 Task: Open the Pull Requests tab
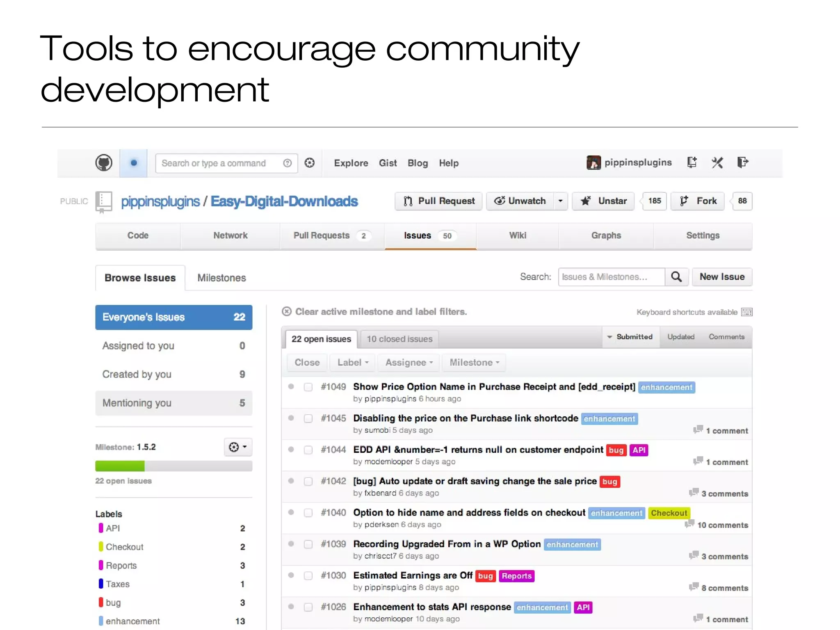pyautogui.click(x=333, y=236)
